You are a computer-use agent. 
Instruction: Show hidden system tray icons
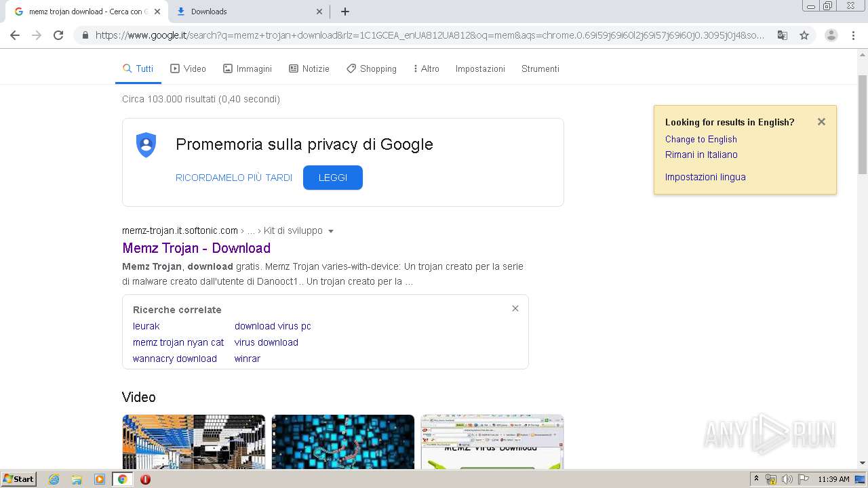pyautogui.click(x=756, y=479)
